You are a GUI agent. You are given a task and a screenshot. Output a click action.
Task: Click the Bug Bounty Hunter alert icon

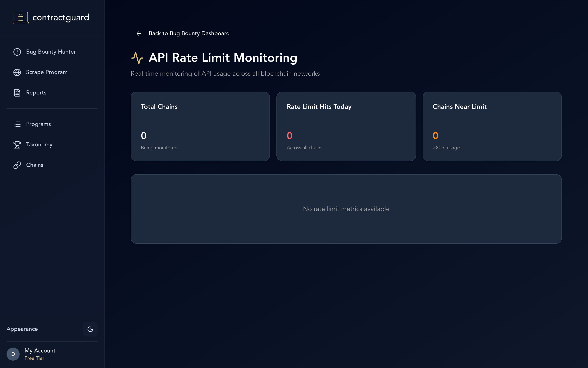(17, 52)
